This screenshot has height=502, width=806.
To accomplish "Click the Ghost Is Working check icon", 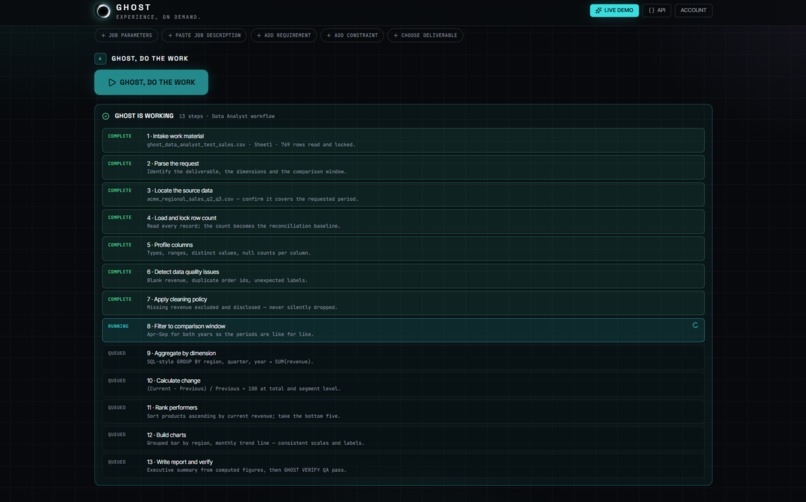I will 105,116.
